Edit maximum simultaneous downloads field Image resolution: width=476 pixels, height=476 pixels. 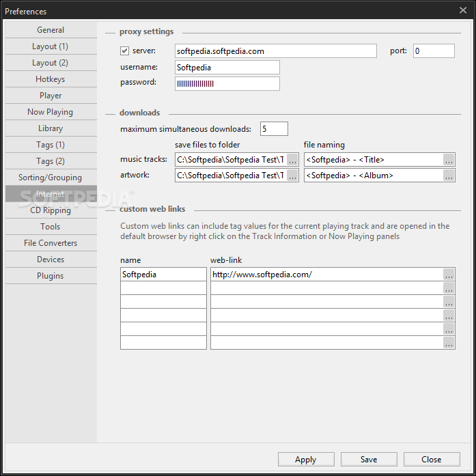point(274,129)
